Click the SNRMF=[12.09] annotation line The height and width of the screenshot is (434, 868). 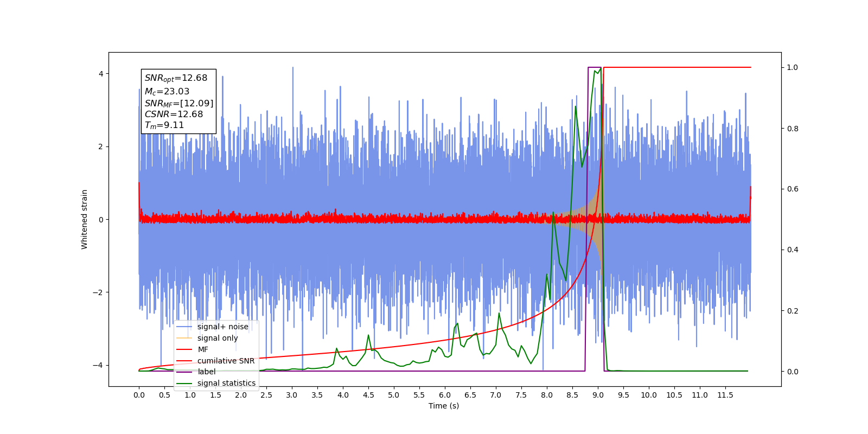179,103
